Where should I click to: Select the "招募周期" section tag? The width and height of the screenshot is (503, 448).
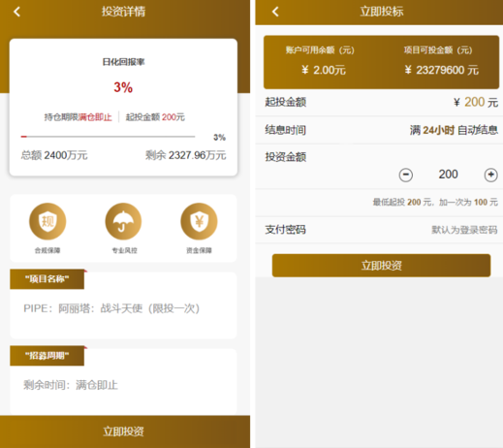pyautogui.click(x=47, y=356)
